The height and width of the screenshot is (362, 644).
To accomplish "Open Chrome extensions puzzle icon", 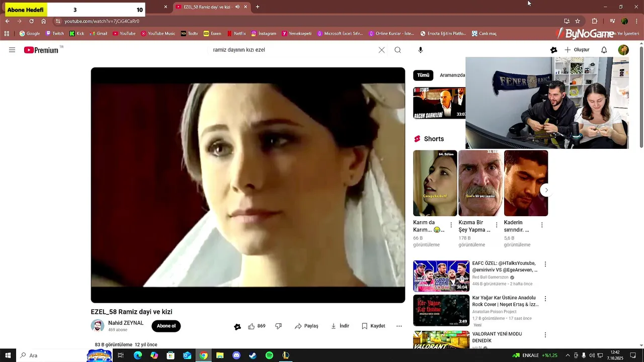I will click(595, 21).
